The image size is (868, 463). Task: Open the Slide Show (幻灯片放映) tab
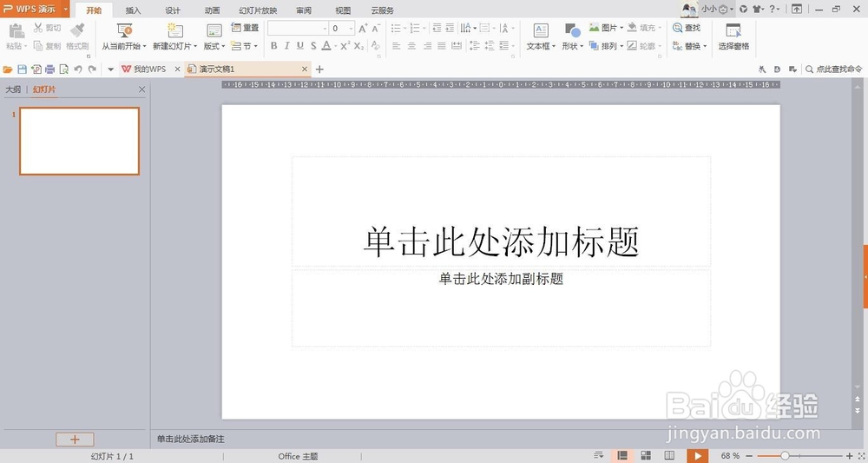(258, 10)
